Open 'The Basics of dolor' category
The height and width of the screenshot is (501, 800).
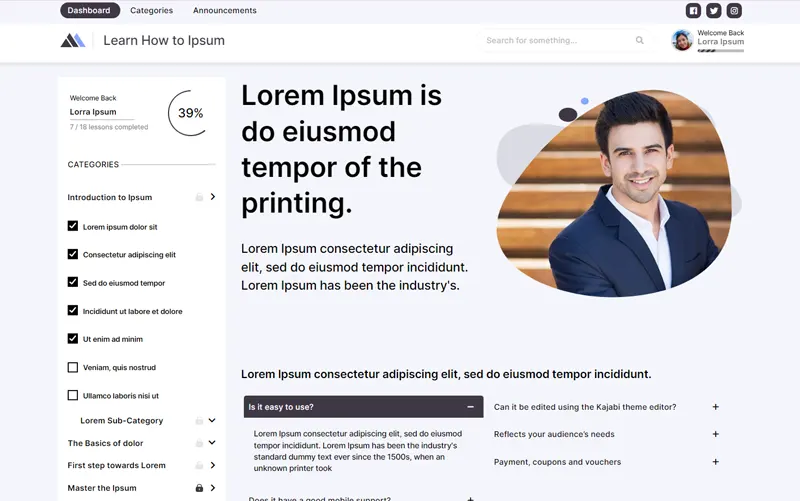pyautogui.click(x=105, y=443)
